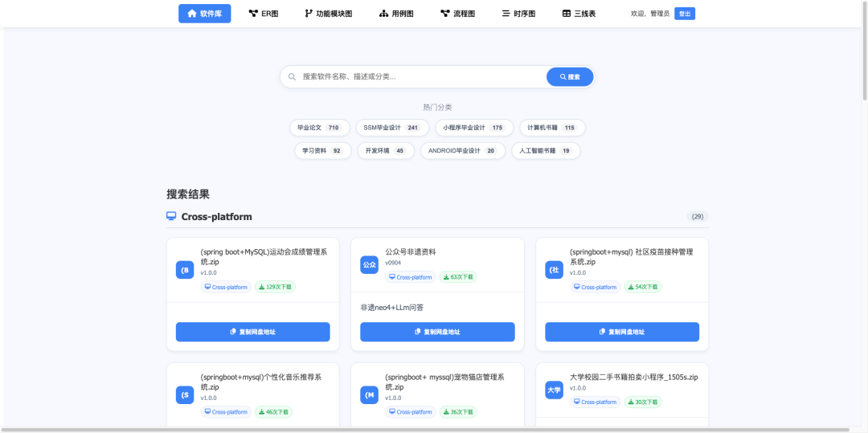Viewport: 868px width, 433px height.
Task: Click Cross-platform tag on 大学校园二手书籍 card
Action: tap(595, 402)
